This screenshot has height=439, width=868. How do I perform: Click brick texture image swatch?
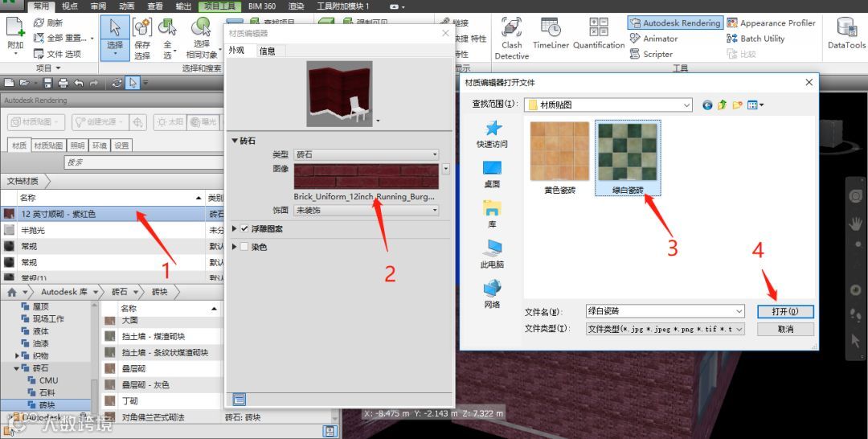coord(366,177)
